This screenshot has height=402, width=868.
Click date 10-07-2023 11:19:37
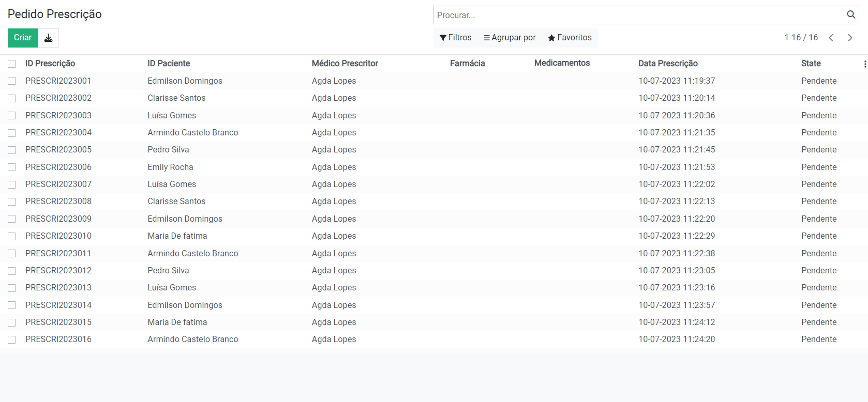click(677, 81)
